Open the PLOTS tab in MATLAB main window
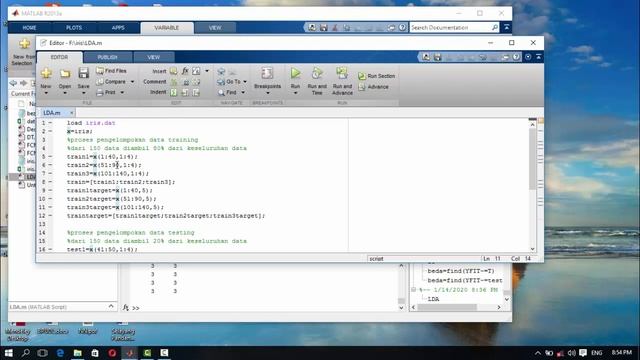The image size is (640, 360). point(74,28)
